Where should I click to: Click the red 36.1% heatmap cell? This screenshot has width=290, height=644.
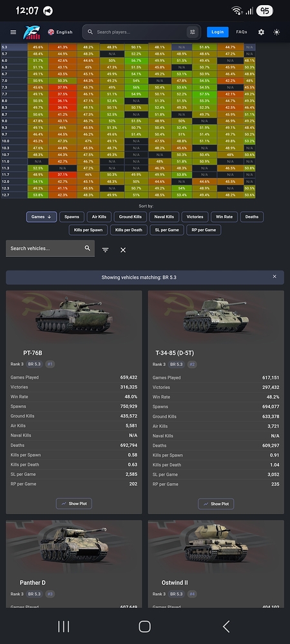[63, 100]
